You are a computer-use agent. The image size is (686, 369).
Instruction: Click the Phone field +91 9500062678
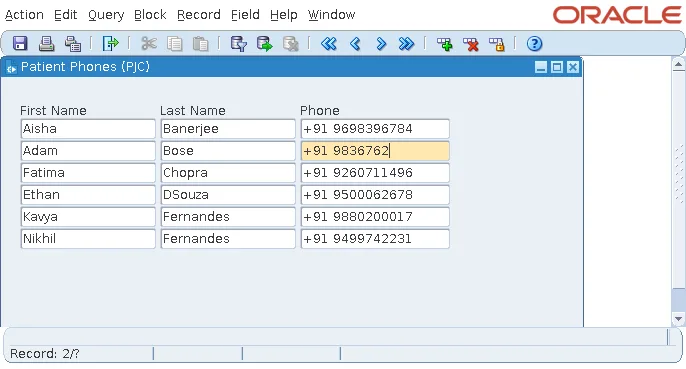coord(375,195)
